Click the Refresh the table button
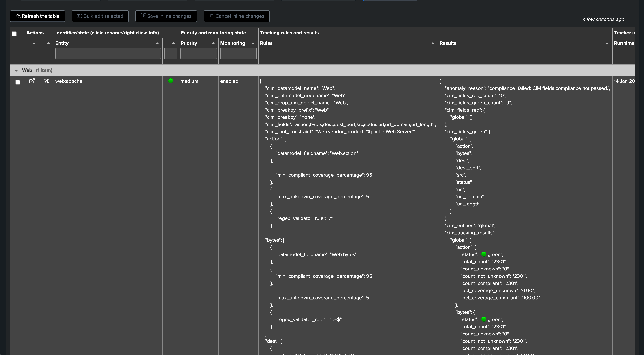This screenshot has width=644, height=355. (37, 16)
